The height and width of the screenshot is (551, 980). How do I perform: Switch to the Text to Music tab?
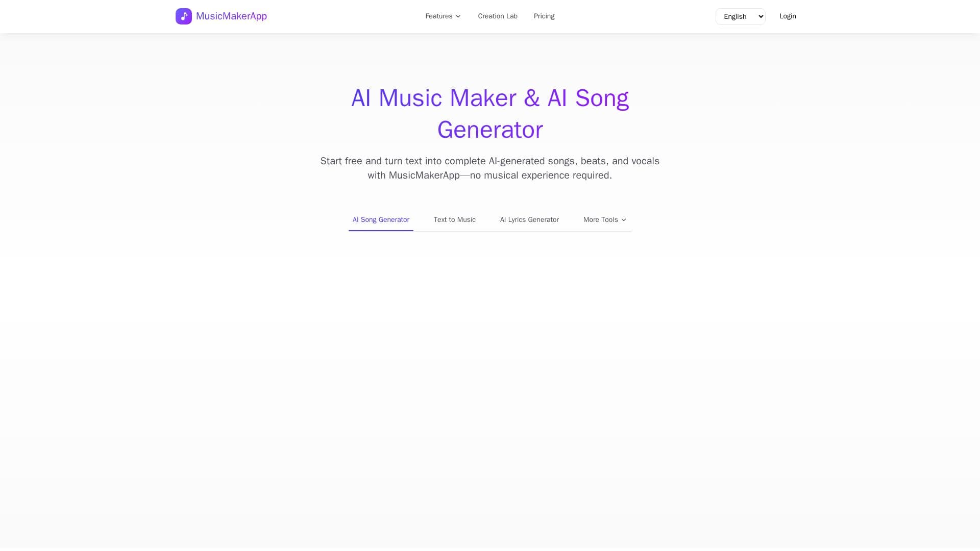coord(455,220)
